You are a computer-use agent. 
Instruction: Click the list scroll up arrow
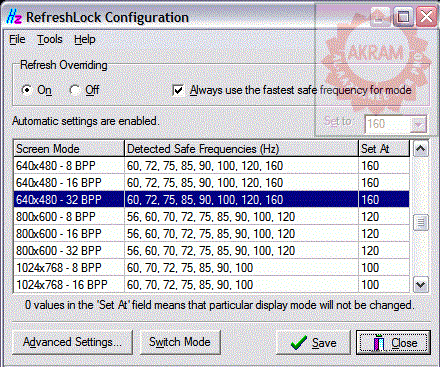tap(420, 149)
